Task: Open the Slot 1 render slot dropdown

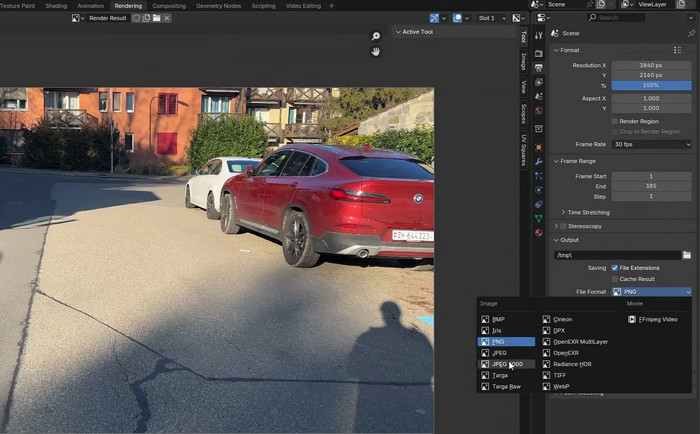Action: 492,18
